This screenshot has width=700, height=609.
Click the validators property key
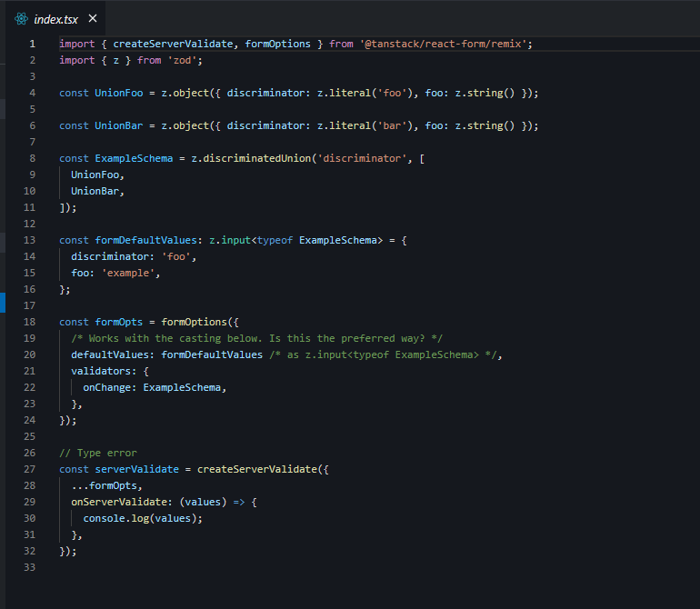(101, 371)
